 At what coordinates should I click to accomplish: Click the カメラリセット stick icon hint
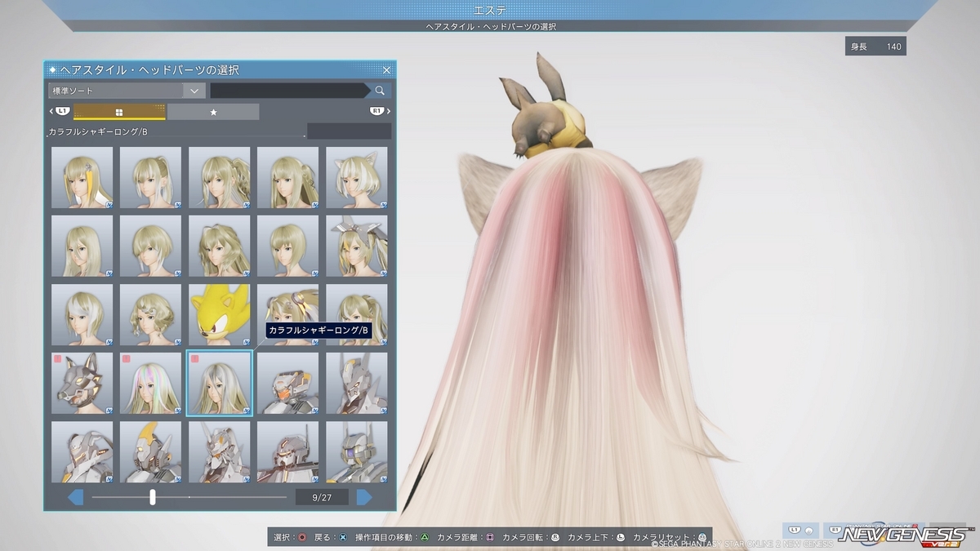tap(670, 537)
